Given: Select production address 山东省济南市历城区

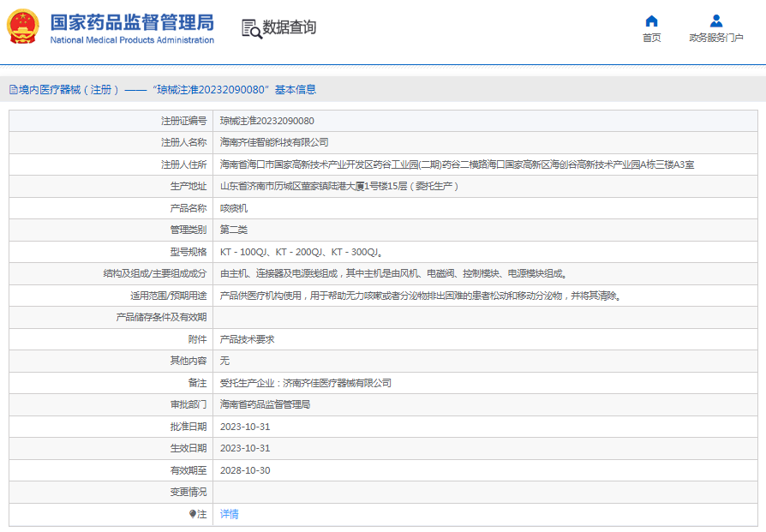Looking at the screenshot, I should coord(339,186).
